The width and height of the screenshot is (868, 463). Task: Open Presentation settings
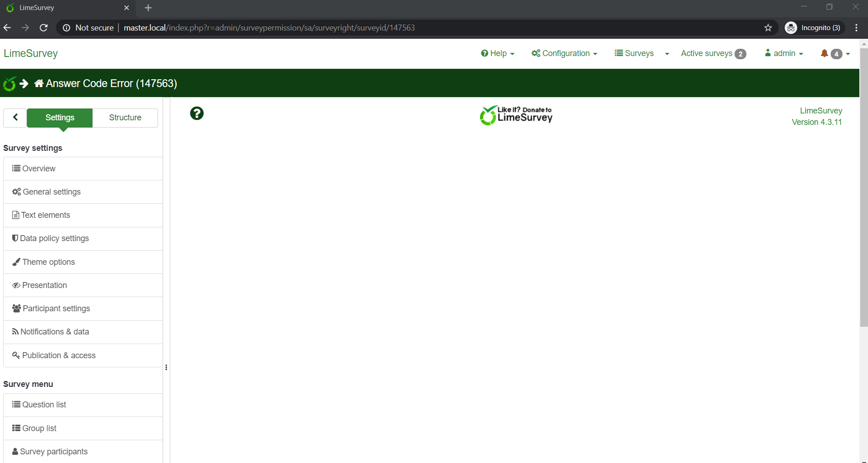(83, 285)
